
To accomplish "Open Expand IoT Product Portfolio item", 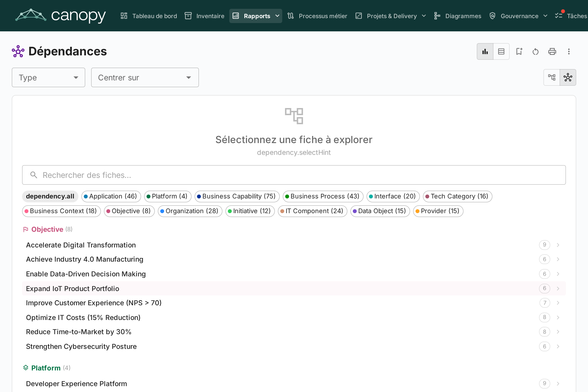I will tap(294, 289).
